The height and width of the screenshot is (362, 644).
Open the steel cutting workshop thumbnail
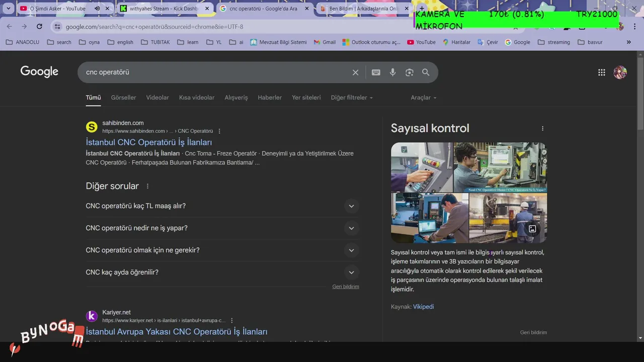pos(508,218)
